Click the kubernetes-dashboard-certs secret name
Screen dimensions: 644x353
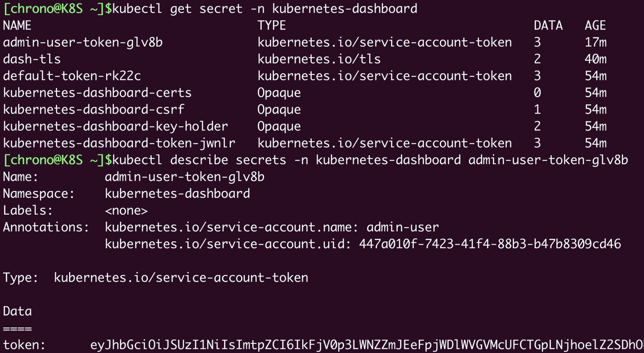(x=97, y=93)
